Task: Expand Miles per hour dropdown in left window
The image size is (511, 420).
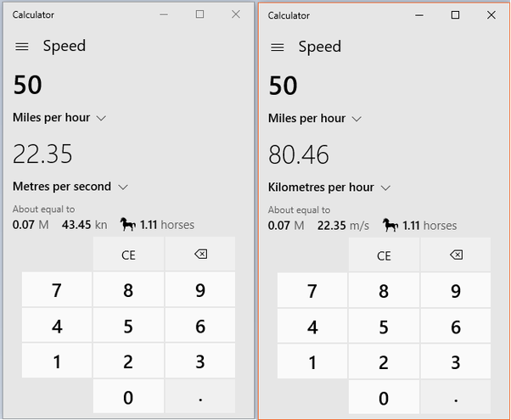Action: pos(59,118)
